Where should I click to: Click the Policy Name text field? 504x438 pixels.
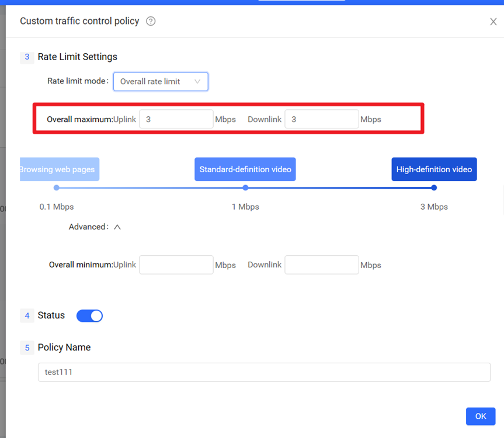point(264,372)
